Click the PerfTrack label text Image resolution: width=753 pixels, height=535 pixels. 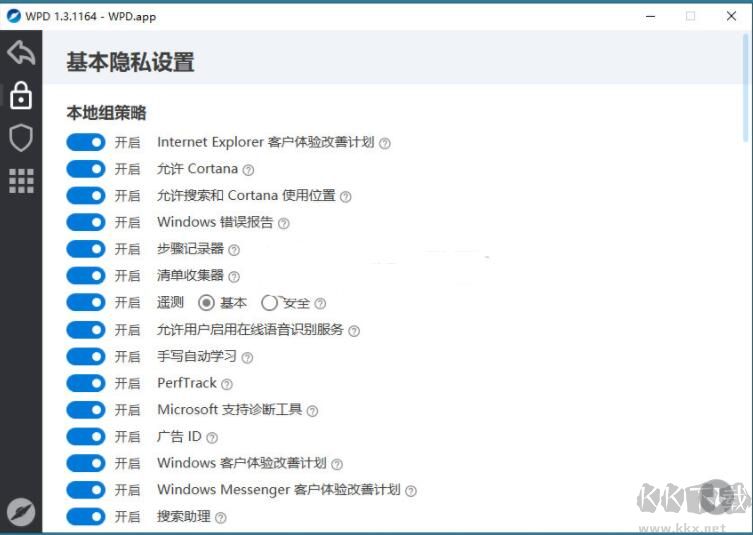click(x=187, y=383)
